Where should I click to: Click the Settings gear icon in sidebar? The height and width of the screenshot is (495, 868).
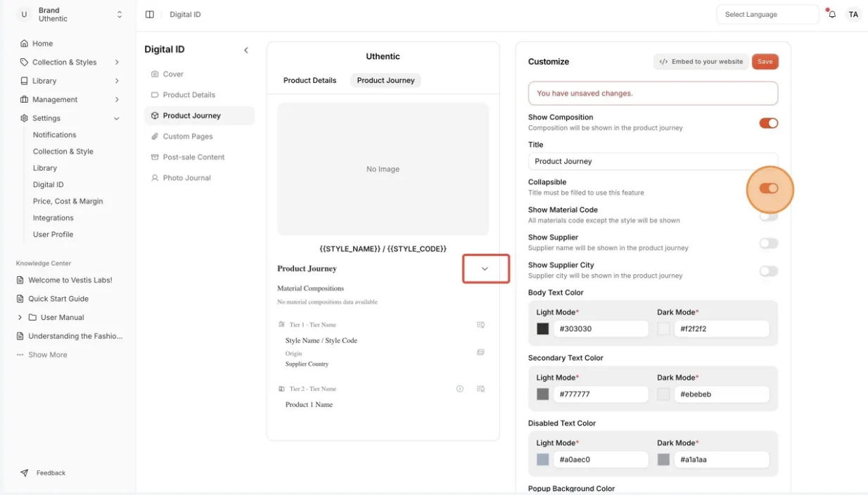coord(25,118)
